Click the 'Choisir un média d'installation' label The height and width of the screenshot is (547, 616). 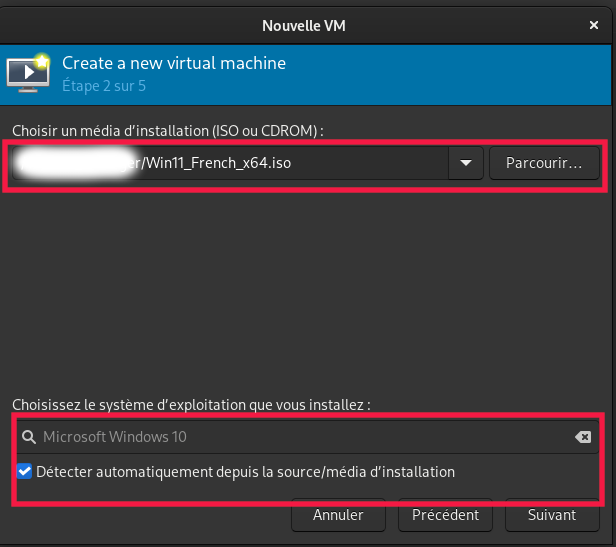pyautogui.click(x=167, y=131)
